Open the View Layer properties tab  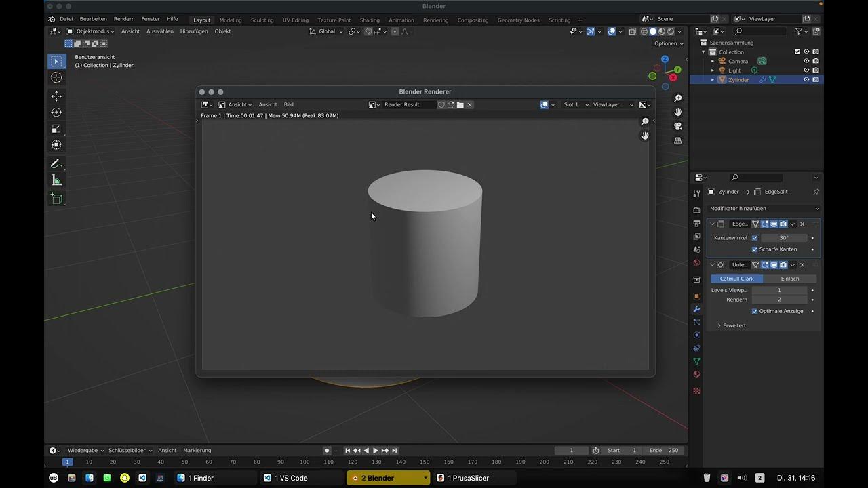tap(696, 237)
